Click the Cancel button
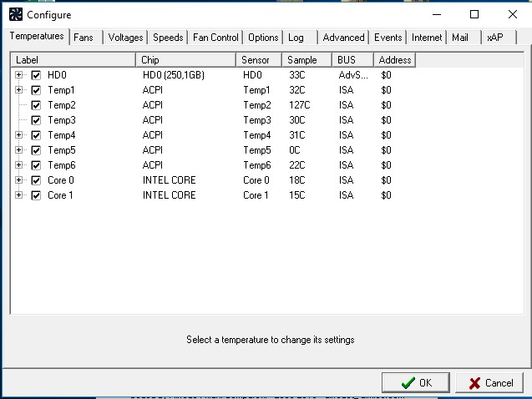 (x=491, y=383)
